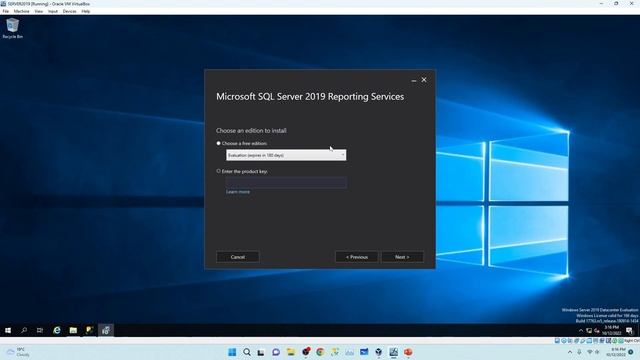The image size is (640, 360).
Task: Show hidden icons in the guest system tray
Action: pyautogui.click(x=581, y=331)
